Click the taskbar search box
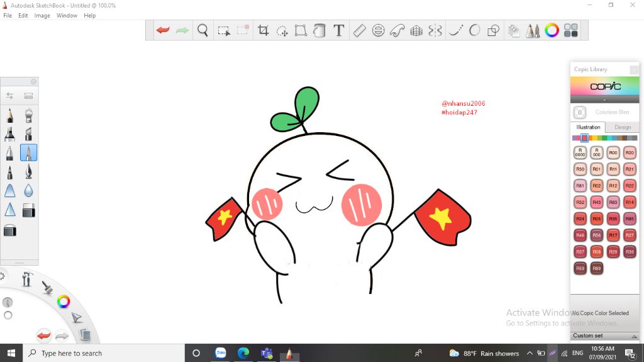The width and height of the screenshot is (644, 362). tap(104, 353)
